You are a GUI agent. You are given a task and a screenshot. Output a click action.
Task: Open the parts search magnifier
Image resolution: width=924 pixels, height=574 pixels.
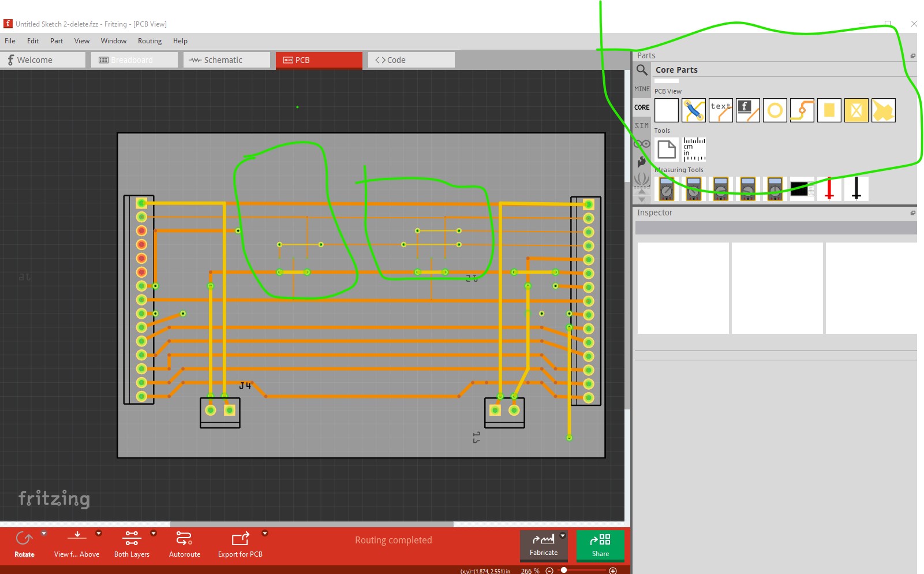[641, 70]
